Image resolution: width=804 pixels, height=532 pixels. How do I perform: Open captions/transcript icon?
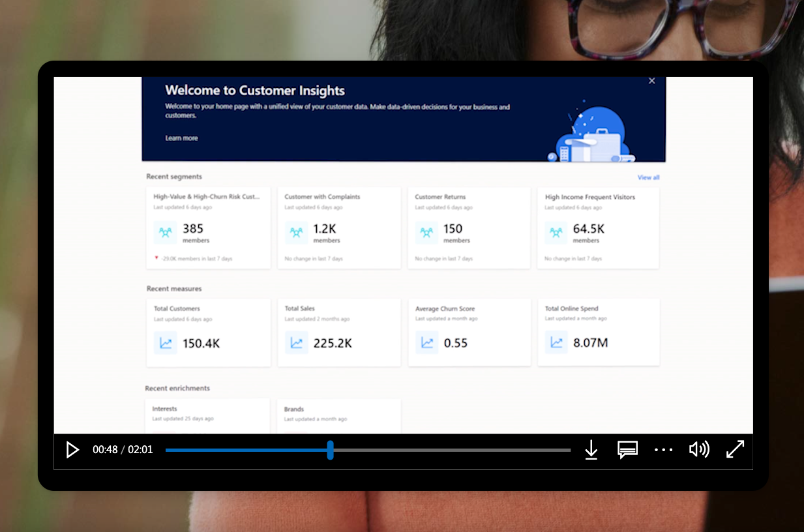tap(627, 450)
